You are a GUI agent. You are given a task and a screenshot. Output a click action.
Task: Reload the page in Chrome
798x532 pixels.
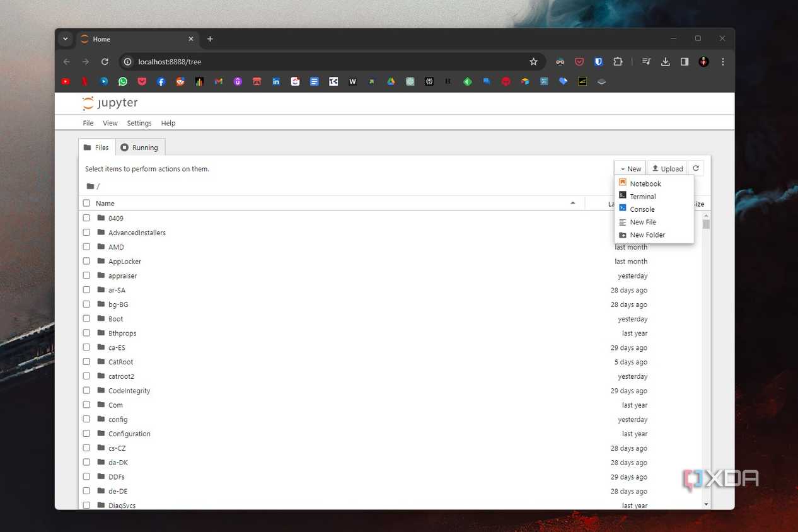[x=105, y=62]
